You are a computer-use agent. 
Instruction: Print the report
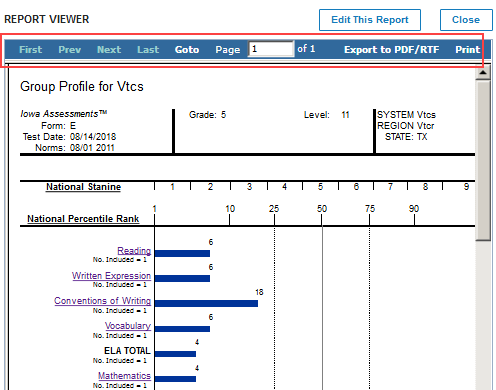[x=468, y=50]
